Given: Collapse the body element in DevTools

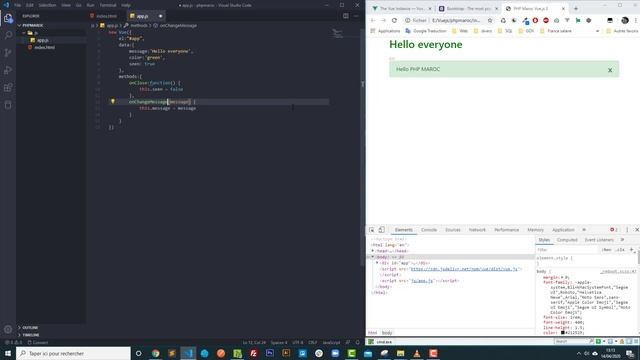Looking at the screenshot, I should [372, 257].
